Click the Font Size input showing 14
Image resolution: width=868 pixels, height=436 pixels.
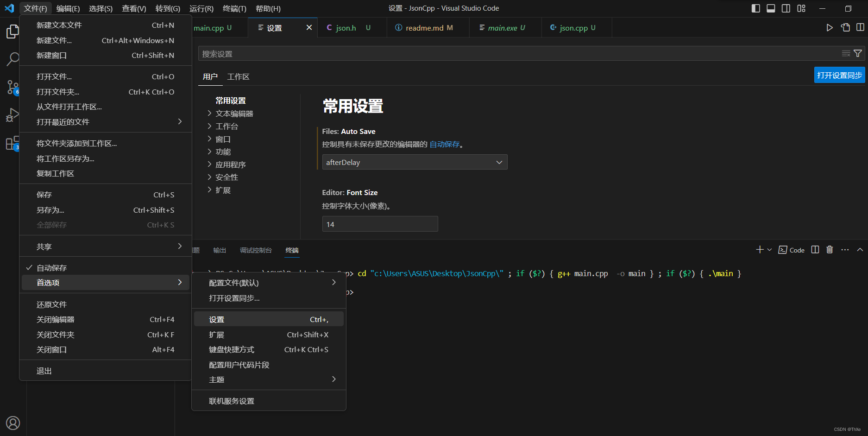380,224
